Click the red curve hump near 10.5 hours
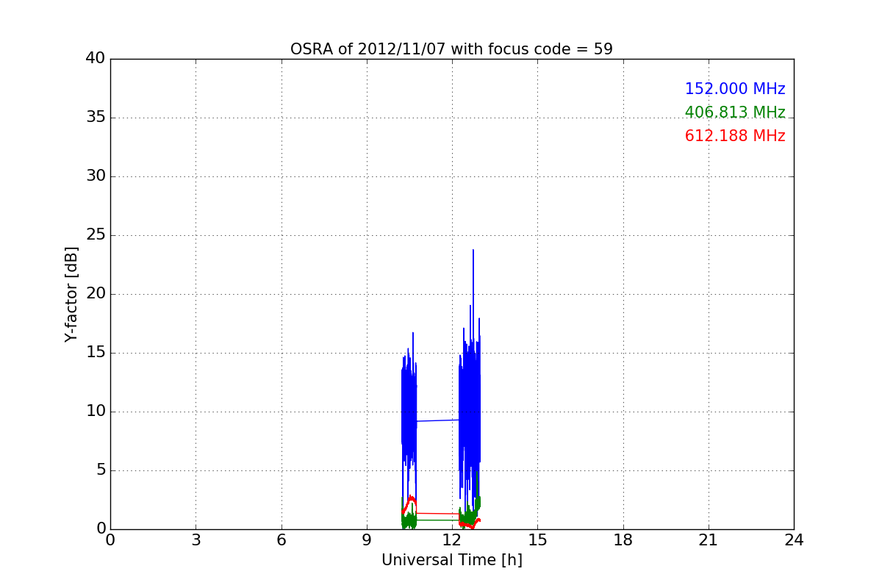Screen dimensions: 882x588 click(411, 498)
